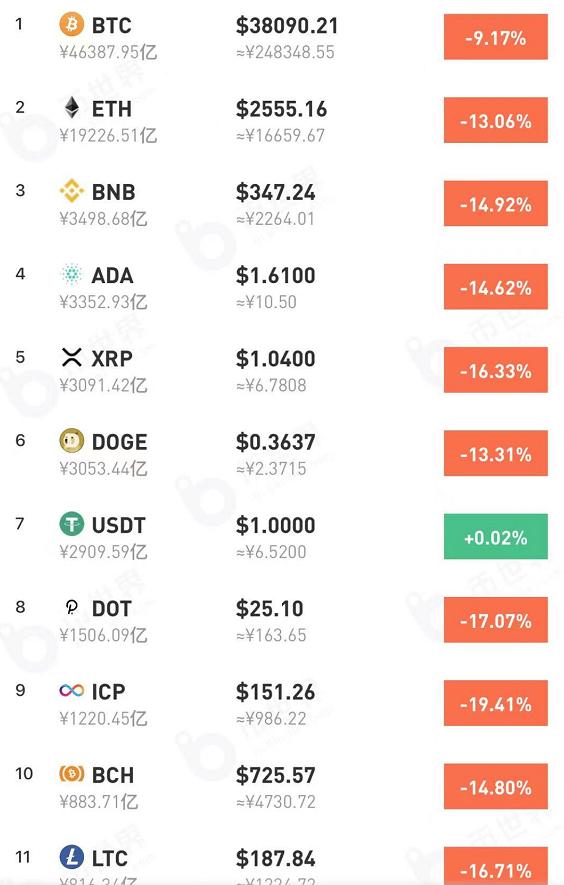
Task: Open the green Tether USDT icon
Action: (72, 524)
